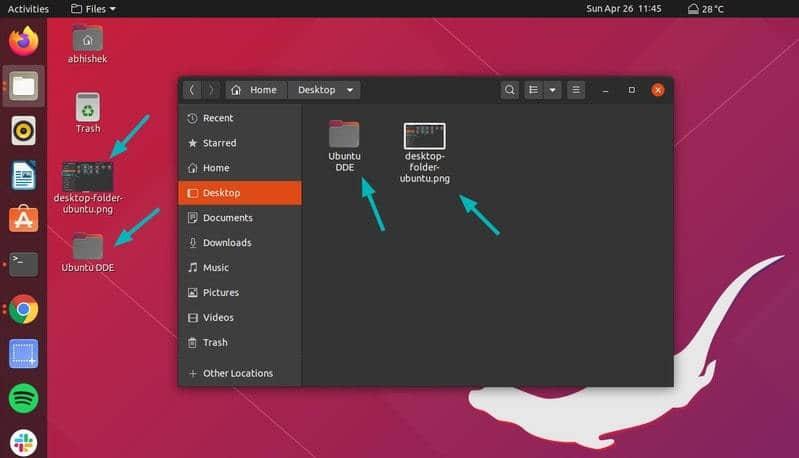Click Other Locations in the sidebar
Viewport: 799px width, 458px height.
(x=237, y=373)
